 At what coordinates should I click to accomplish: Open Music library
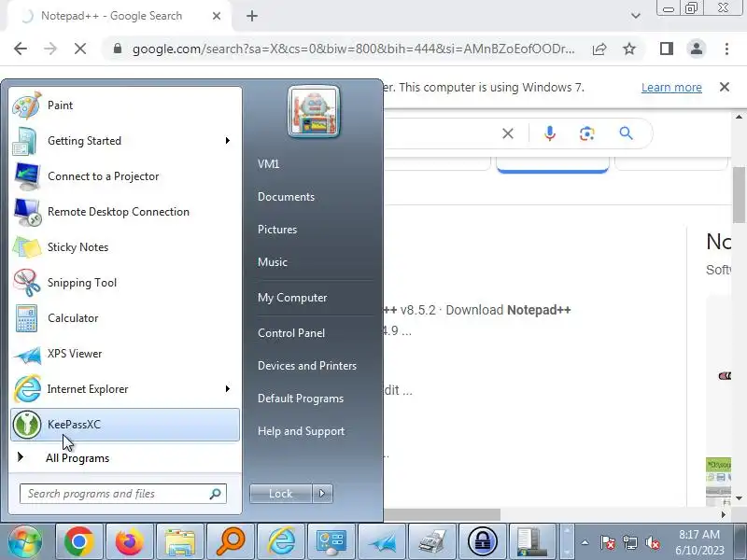click(x=273, y=262)
